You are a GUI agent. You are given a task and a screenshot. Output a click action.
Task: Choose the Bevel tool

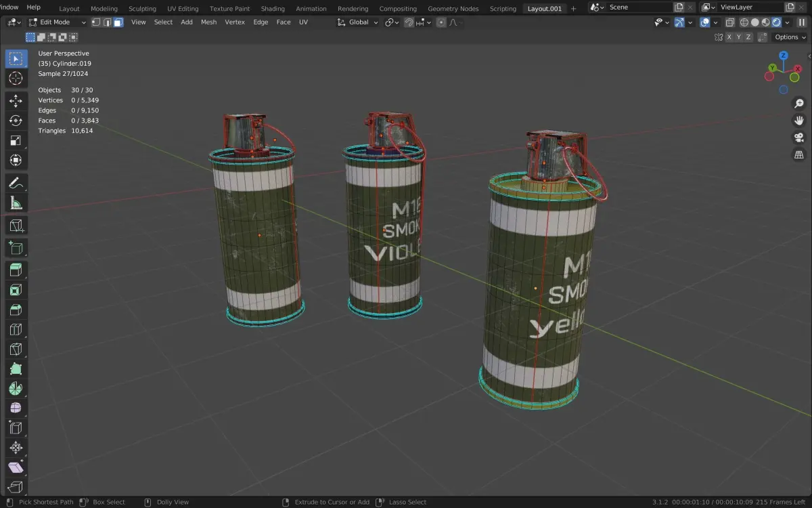(x=16, y=310)
